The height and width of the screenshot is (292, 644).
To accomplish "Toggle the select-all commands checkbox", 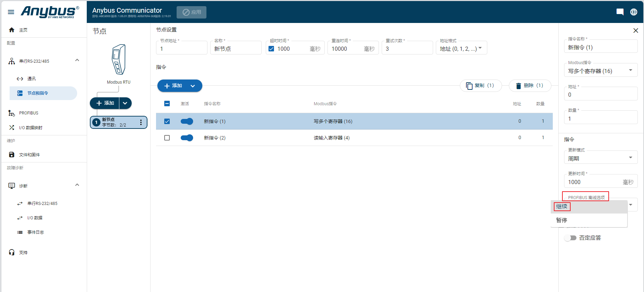I will 167,104.
